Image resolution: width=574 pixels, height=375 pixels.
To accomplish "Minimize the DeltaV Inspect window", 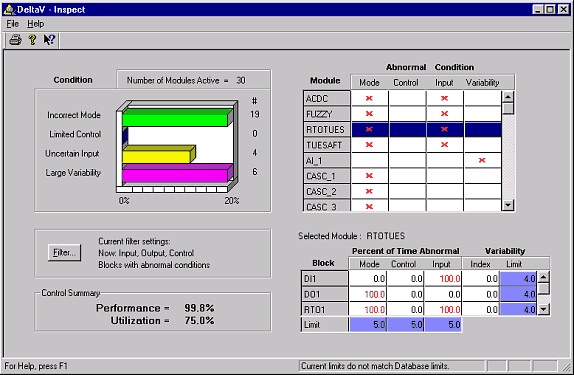I will (537, 10).
